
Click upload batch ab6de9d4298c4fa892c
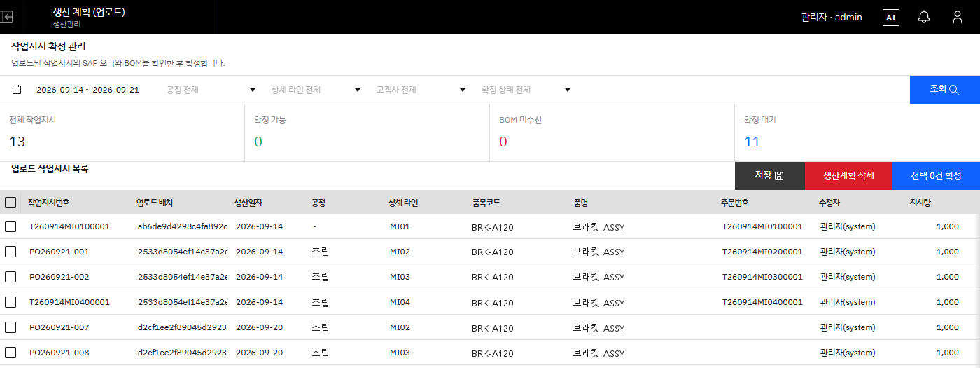182,226
